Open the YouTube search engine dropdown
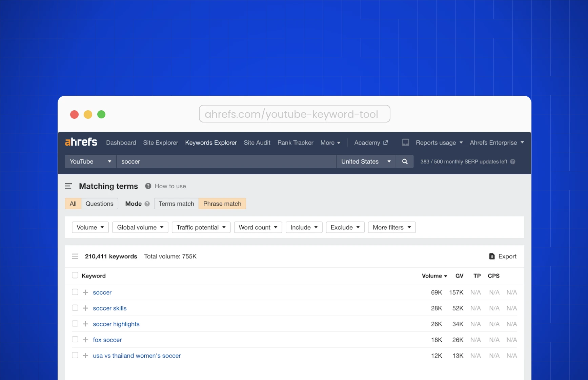 pyautogui.click(x=90, y=161)
